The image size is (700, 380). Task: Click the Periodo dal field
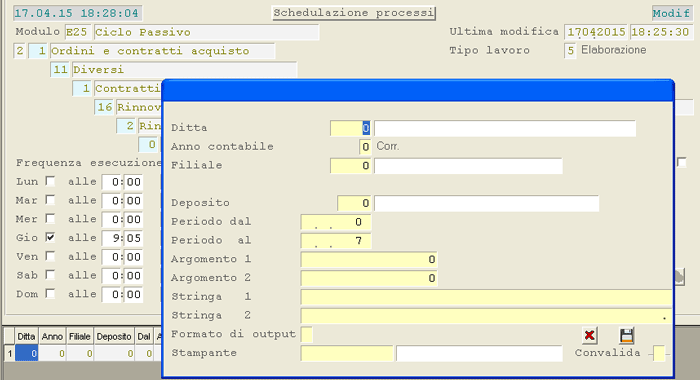click(336, 222)
